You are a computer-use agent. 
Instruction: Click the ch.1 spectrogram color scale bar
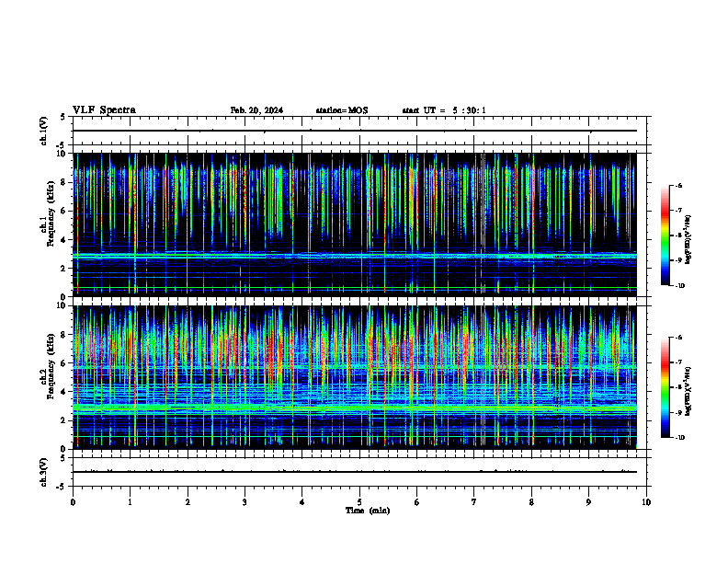tap(665, 236)
